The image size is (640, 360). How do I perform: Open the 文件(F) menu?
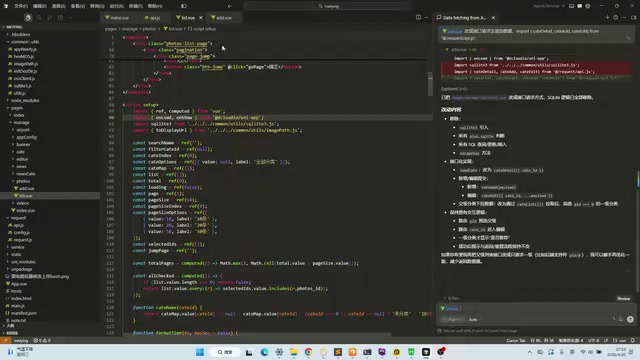click(21, 6)
